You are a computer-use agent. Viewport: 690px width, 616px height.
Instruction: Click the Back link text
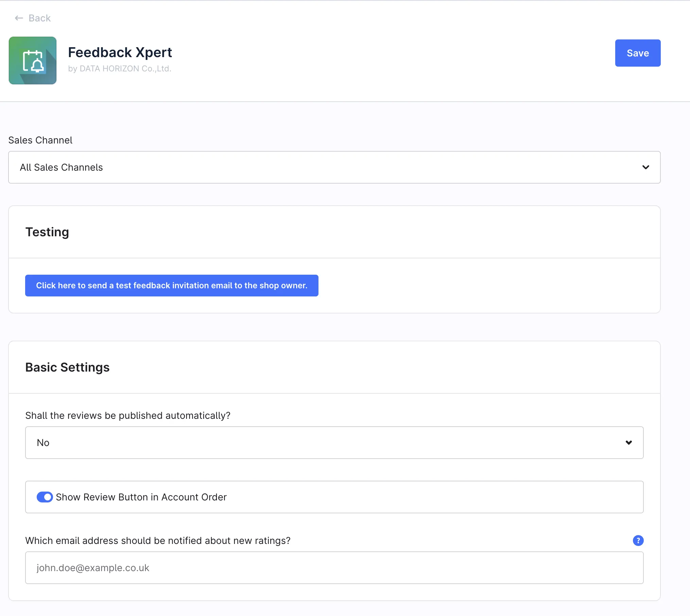click(x=39, y=18)
